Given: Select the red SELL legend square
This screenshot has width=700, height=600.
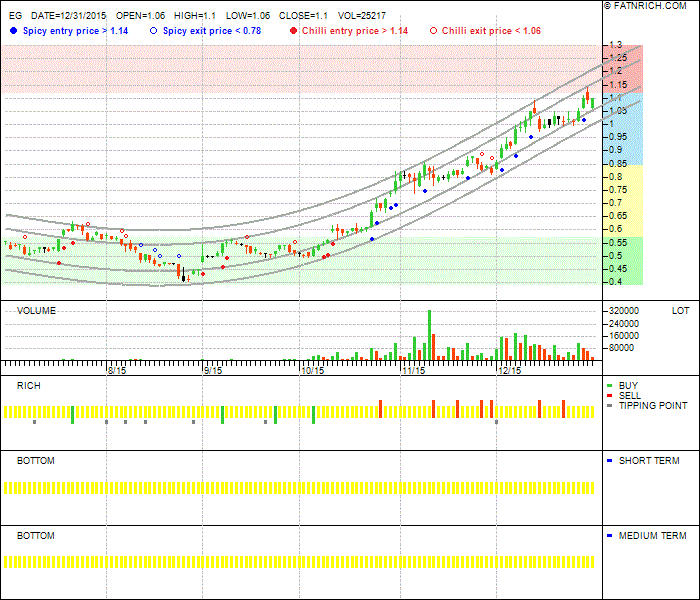Looking at the screenshot, I should click(609, 396).
